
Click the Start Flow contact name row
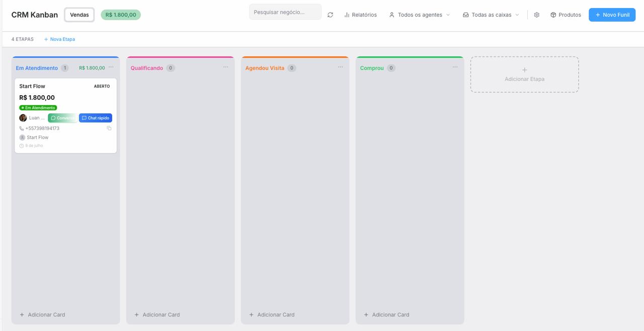(x=34, y=138)
